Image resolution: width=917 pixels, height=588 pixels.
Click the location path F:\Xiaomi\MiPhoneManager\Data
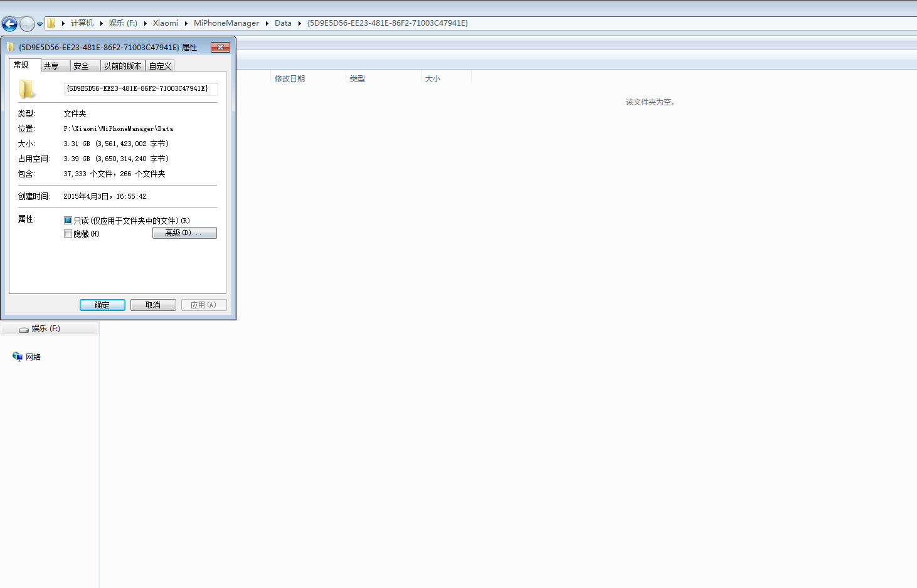(x=119, y=129)
